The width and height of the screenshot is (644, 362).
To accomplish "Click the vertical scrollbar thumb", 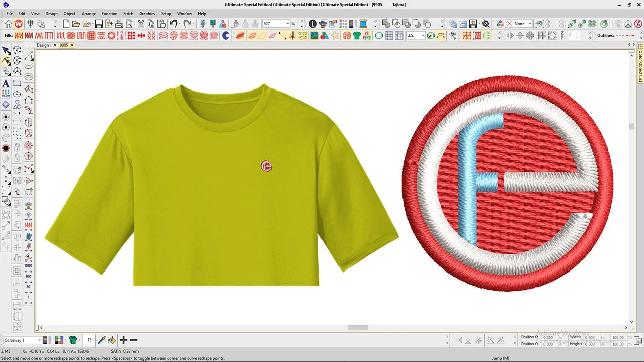I will 632,126.
